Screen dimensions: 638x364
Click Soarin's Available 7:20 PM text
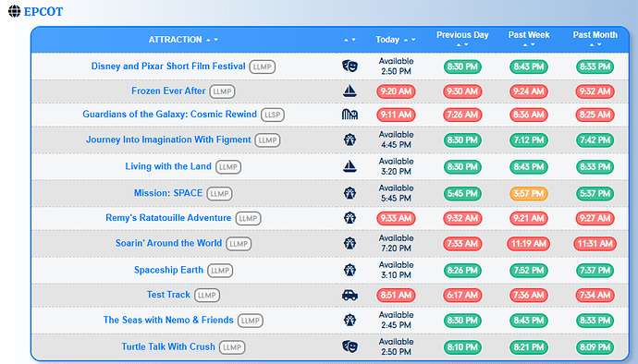[x=396, y=243]
